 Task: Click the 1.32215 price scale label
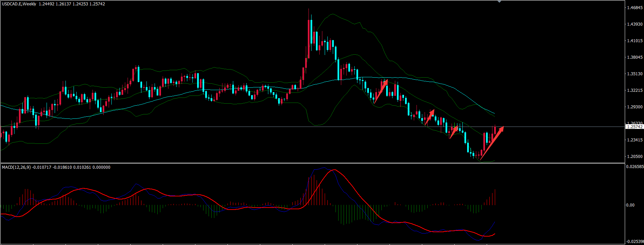pos(635,90)
